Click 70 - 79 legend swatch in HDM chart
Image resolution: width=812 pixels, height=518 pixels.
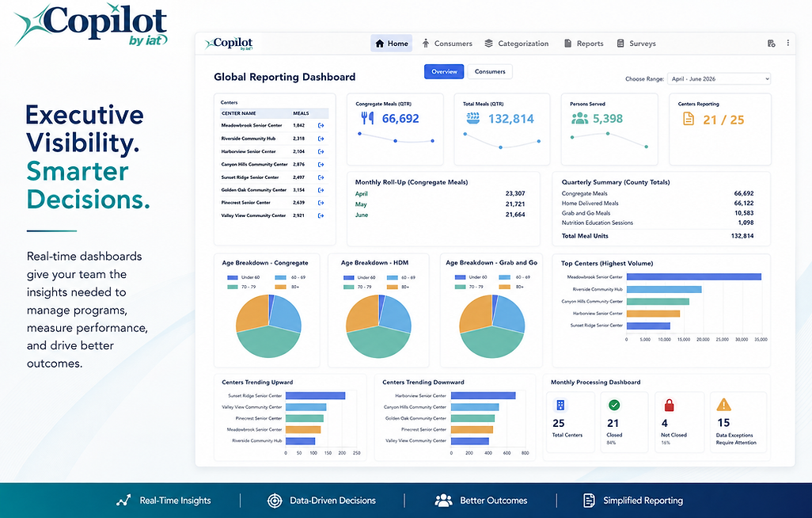[x=348, y=287]
